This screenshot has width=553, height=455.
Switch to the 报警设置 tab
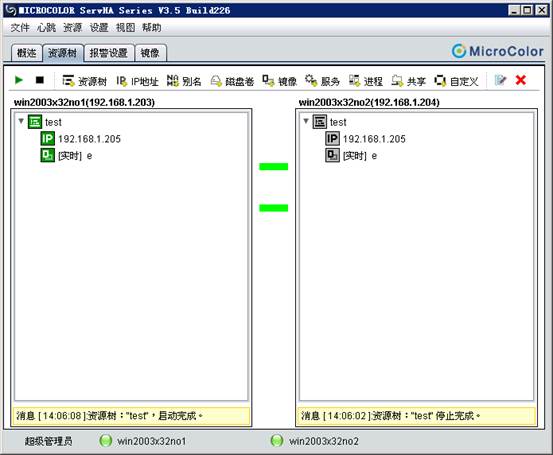point(109,53)
